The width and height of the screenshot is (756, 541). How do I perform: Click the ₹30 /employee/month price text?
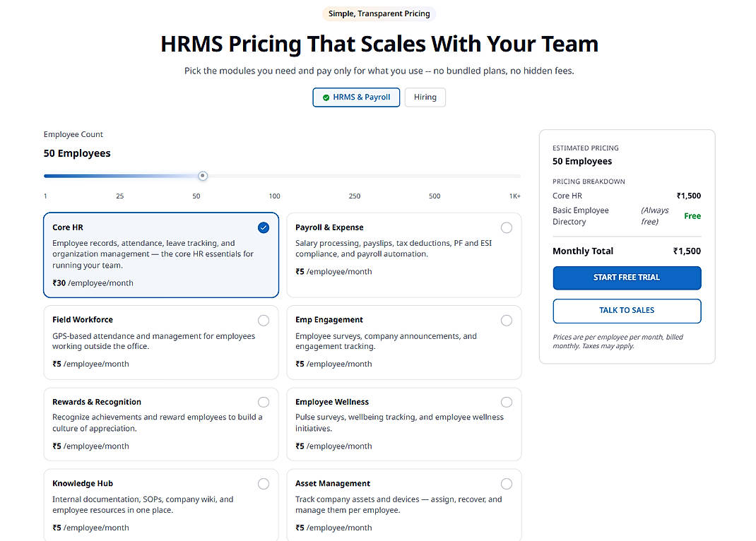point(93,283)
